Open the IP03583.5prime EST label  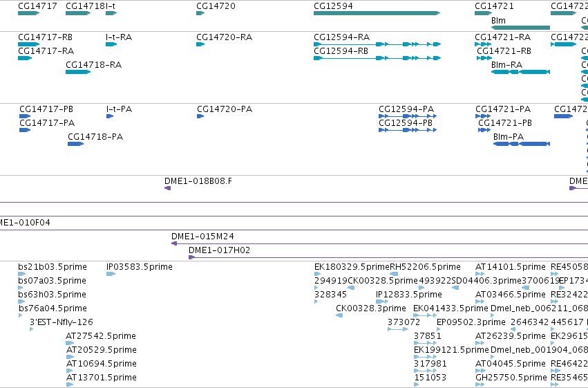coord(140,267)
